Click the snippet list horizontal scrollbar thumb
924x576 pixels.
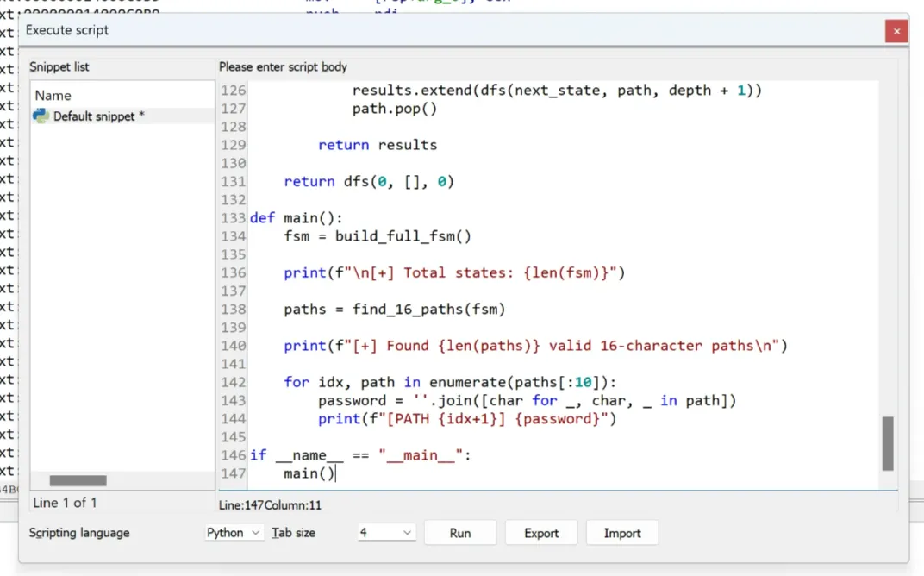coord(78,480)
